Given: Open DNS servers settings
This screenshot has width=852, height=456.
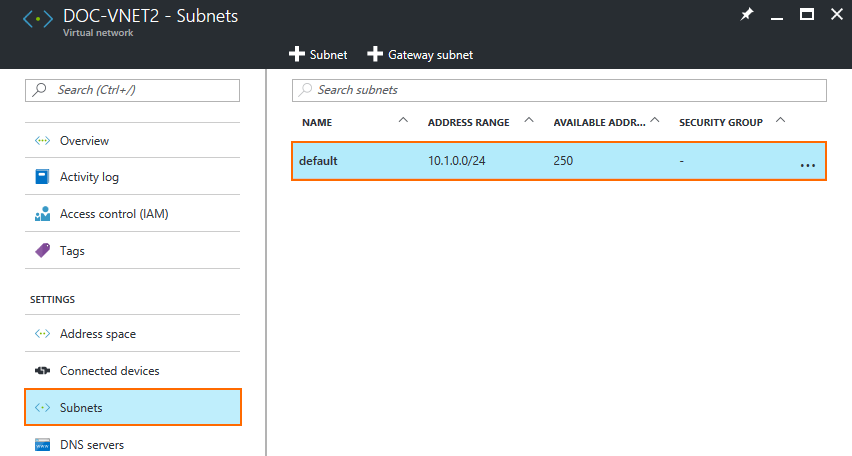Looking at the screenshot, I should coord(132,444).
